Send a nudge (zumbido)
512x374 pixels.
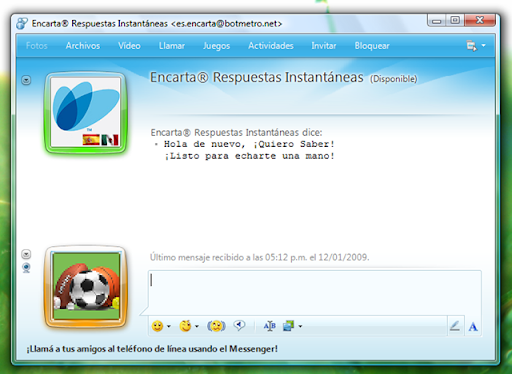pos(216,326)
